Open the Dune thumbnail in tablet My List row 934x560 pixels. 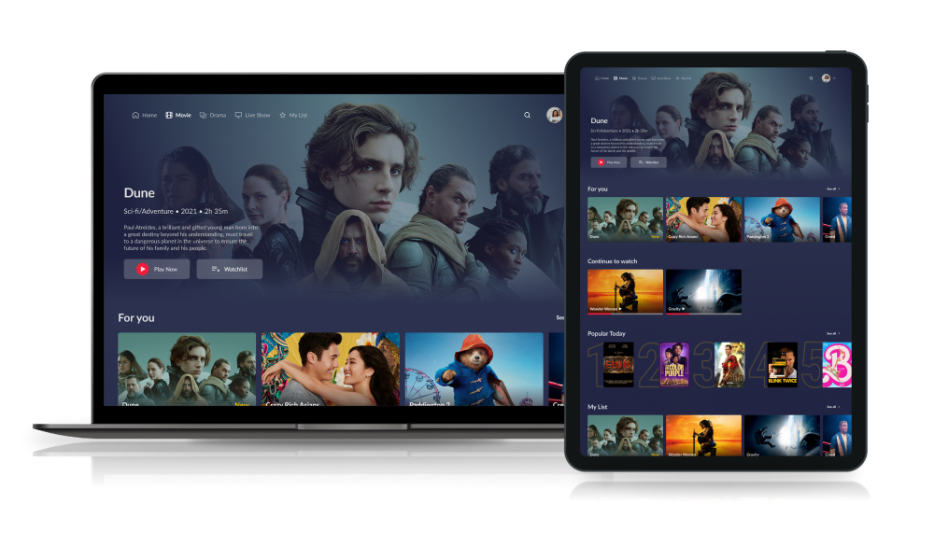point(626,436)
